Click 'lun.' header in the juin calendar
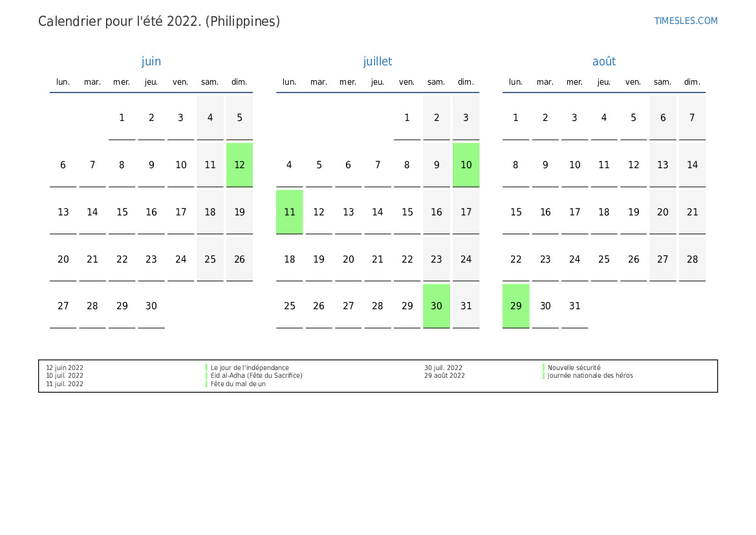The width and height of the screenshot is (756, 535). tap(63, 82)
